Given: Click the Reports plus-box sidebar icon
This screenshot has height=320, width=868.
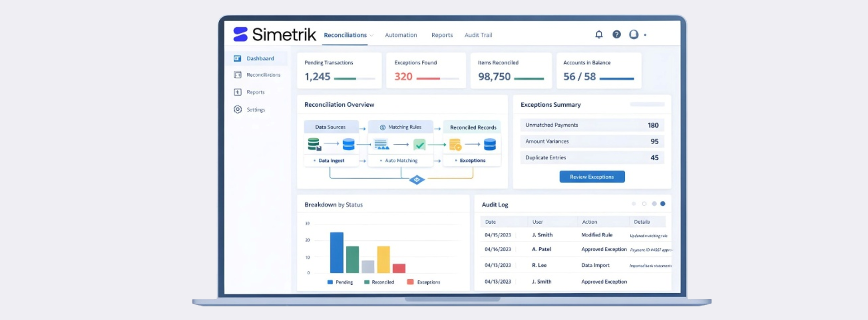Looking at the screenshot, I should click(x=237, y=92).
